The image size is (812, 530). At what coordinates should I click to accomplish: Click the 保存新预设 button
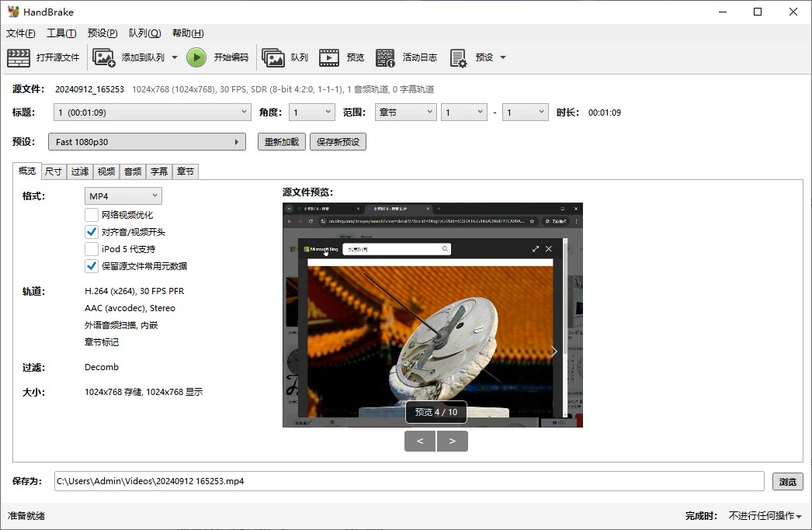pyautogui.click(x=338, y=142)
